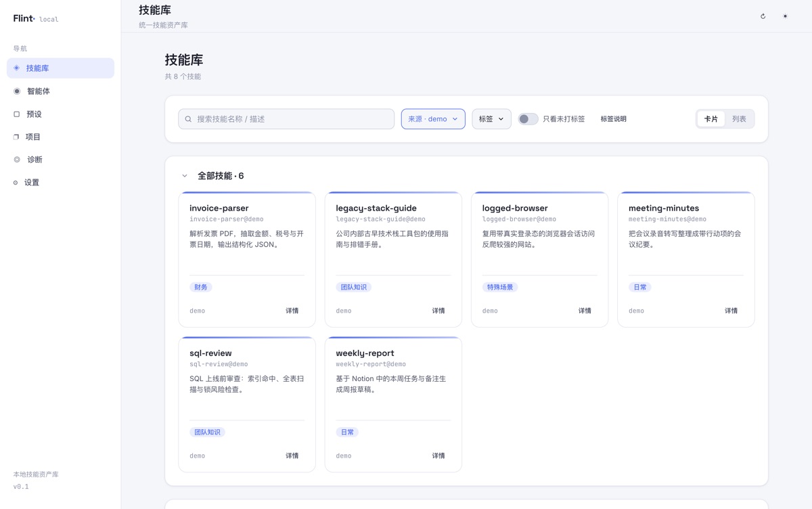
Task: Go to 诊断 in navigation
Action: [60, 160]
